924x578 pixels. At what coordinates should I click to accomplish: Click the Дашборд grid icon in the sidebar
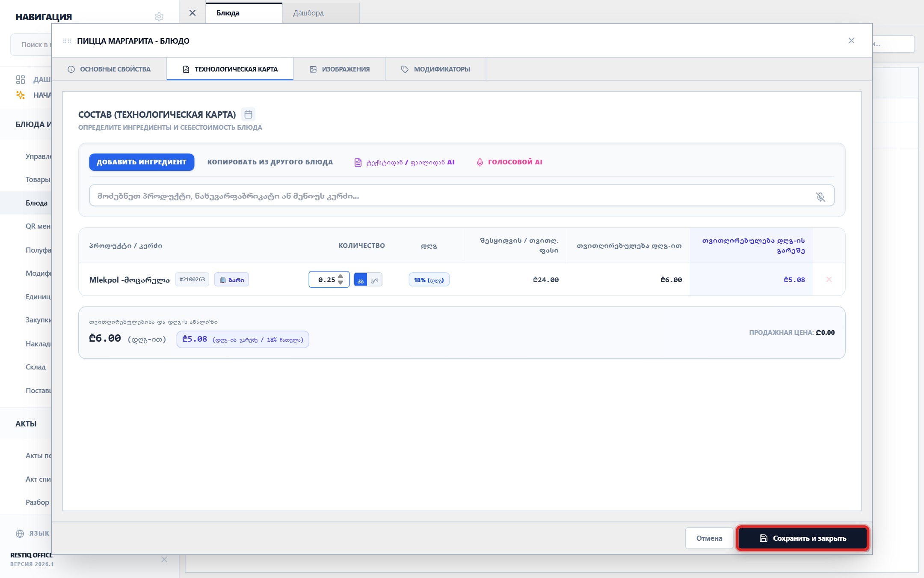click(x=21, y=80)
